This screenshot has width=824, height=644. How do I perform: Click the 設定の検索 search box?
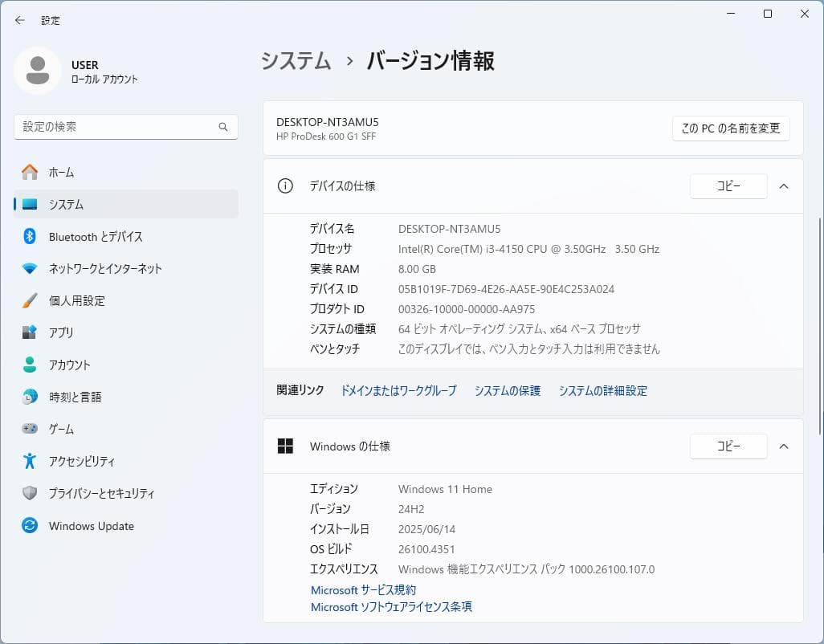click(x=125, y=127)
